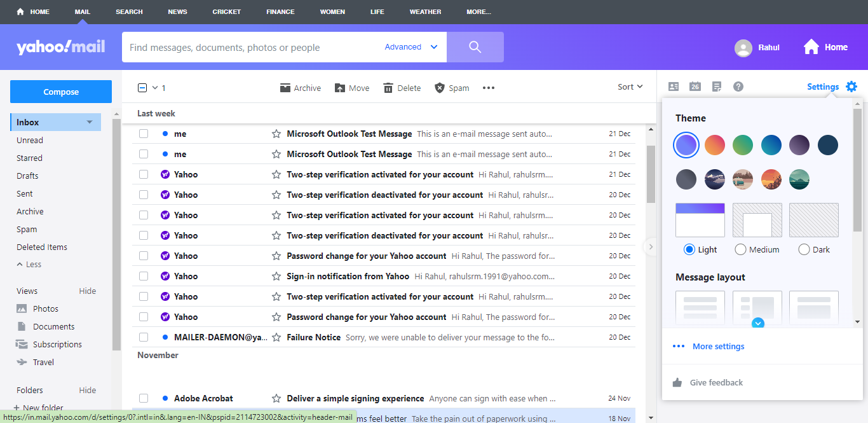Click the Delete trash icon
868x423 pixels.
coord(388,88)
